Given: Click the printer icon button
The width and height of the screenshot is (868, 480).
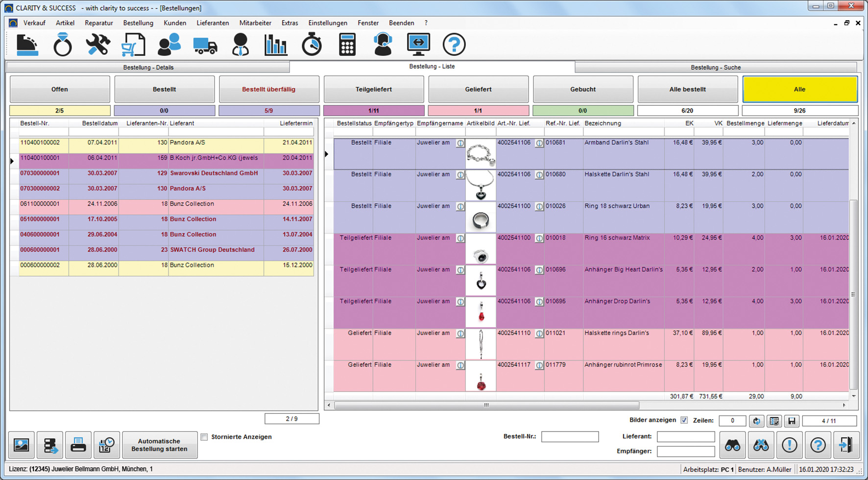Looking at the screenshot, I should [78, 445].
